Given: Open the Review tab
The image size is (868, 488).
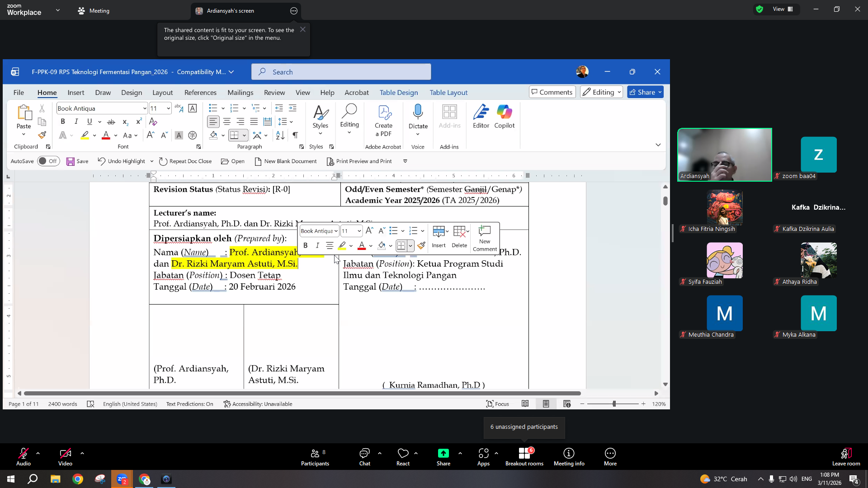Looking at the screenshot, I should point(274,93).
